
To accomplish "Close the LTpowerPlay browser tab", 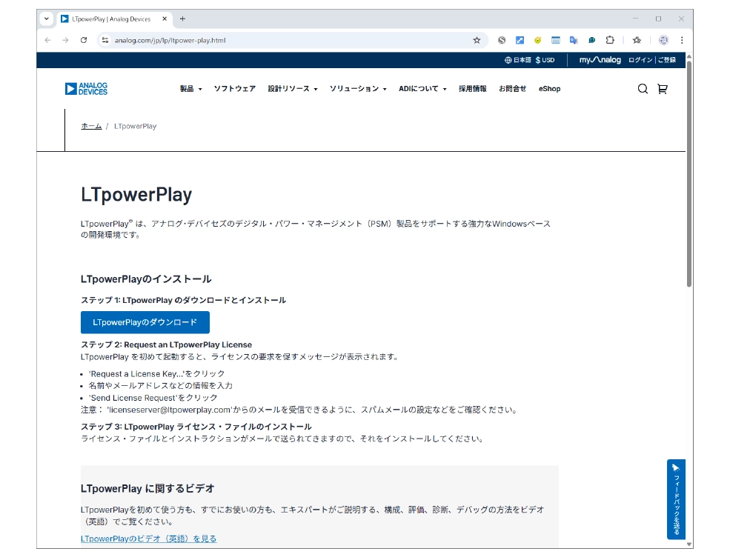I will [165, 19].
